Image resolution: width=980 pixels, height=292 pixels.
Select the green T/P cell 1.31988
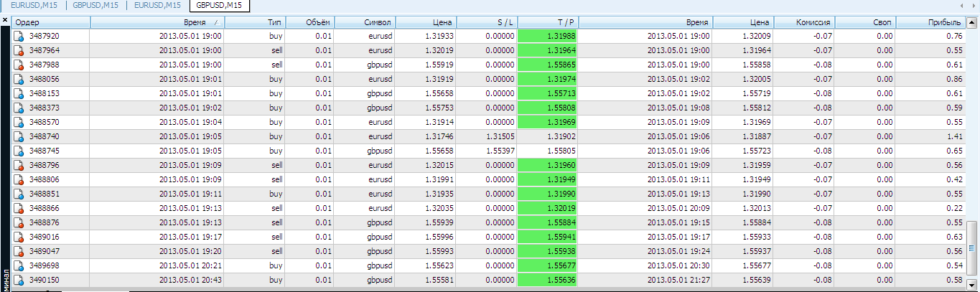pyautogui.click(x=547, y=36)
